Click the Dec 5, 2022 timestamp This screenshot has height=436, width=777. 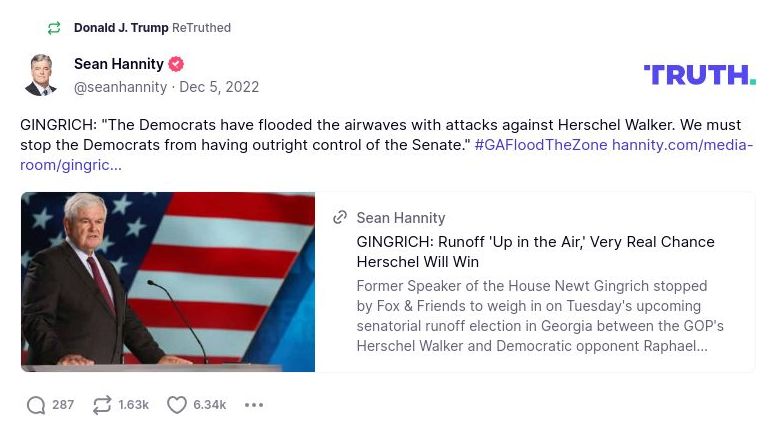point(219,87)
